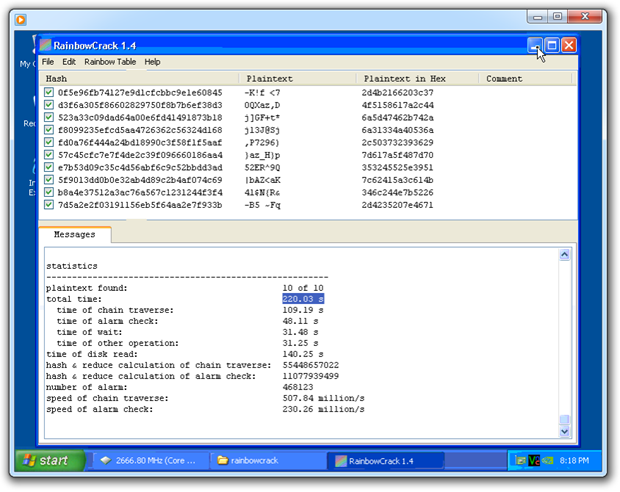Click the Comment column header

(525, 79)
